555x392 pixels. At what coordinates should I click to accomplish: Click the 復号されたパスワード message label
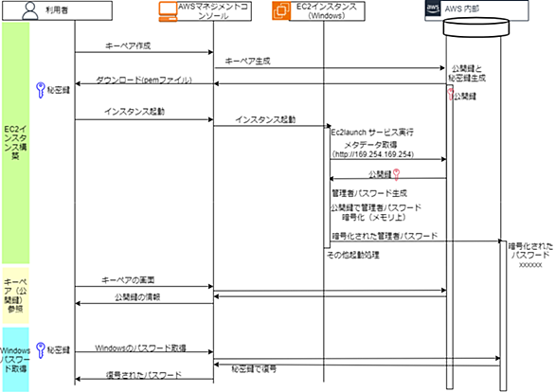[144, 375]
